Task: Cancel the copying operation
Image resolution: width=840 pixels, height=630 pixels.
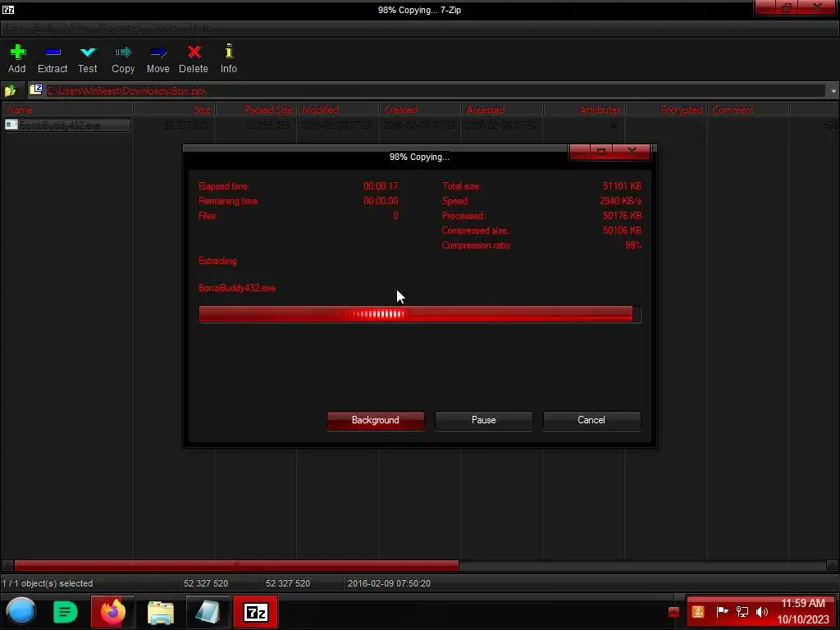Action: point(591,421)
